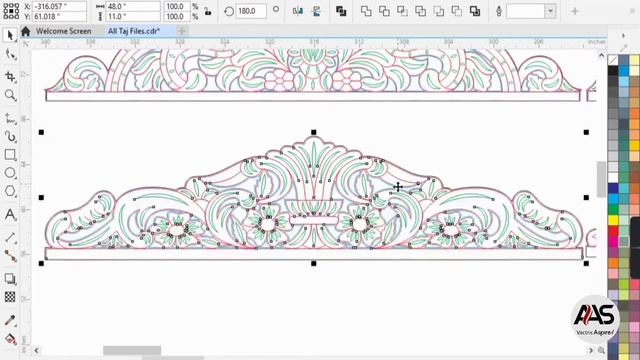
Task: Select the Rectangle tool
Action: [10, 155]
